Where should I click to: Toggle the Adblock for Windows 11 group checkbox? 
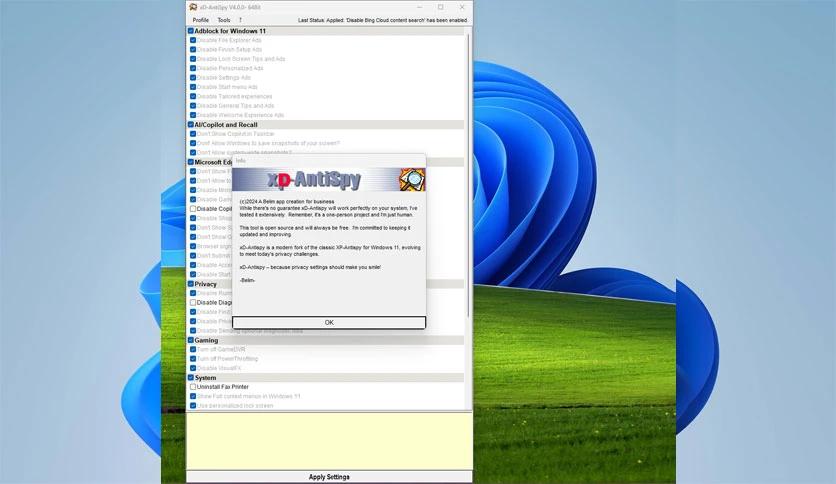click(191, 31)
